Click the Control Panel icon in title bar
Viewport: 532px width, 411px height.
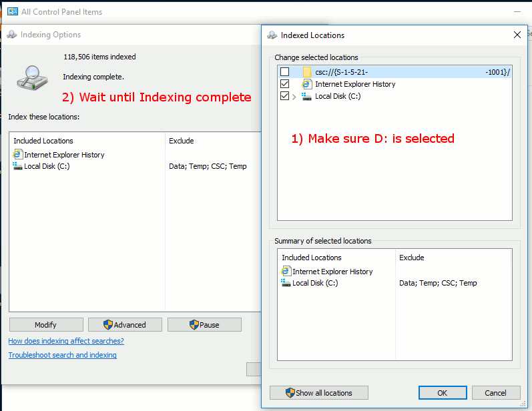(x=13, y=11)
